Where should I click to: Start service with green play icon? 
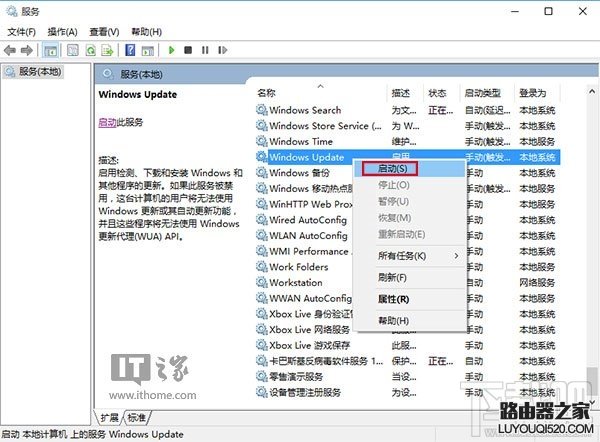(171, 50)
